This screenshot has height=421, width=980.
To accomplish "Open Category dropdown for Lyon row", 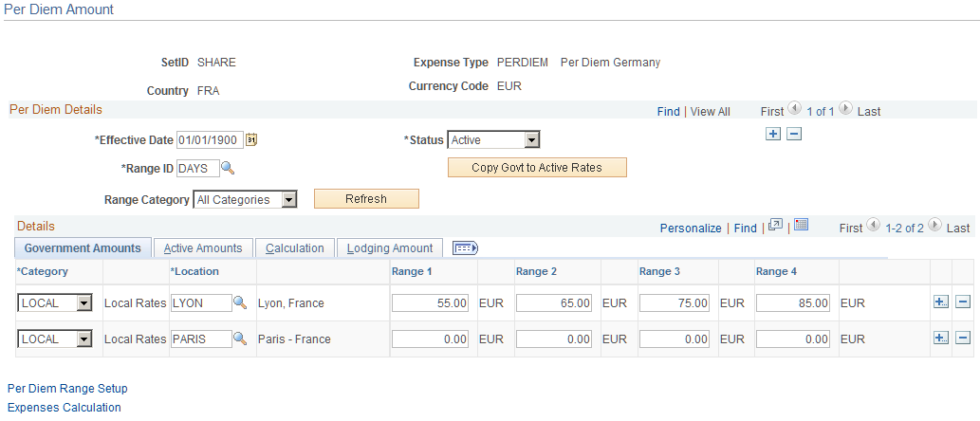I will [x=83, y=302].
